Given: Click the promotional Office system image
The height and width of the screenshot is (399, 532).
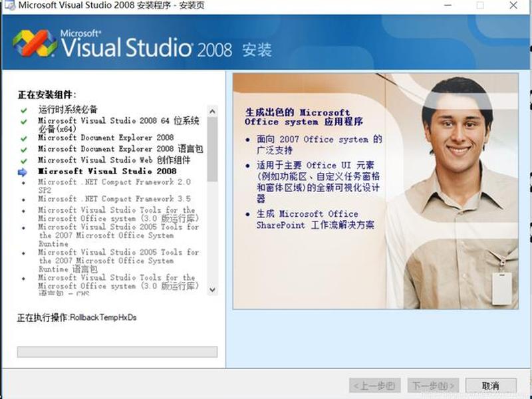Looking at the screenshot, I should click(x=376, y=191).
